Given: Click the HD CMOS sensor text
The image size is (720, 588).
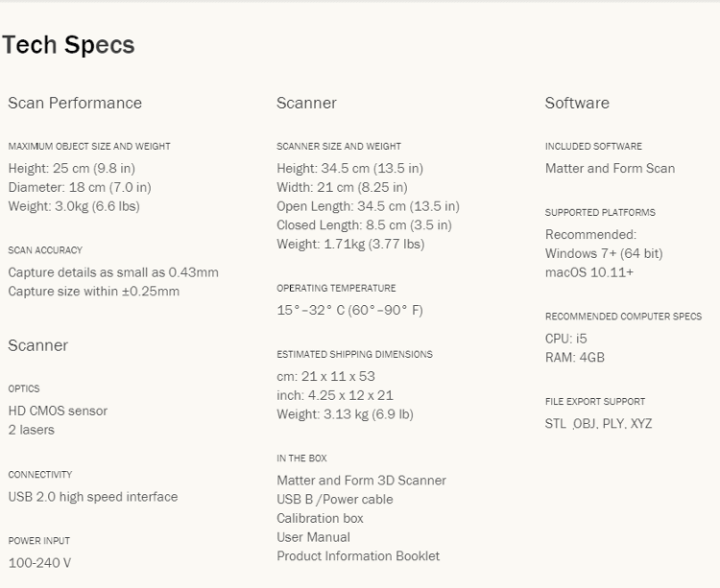Looking at the screenshot, I should point(58,412).
